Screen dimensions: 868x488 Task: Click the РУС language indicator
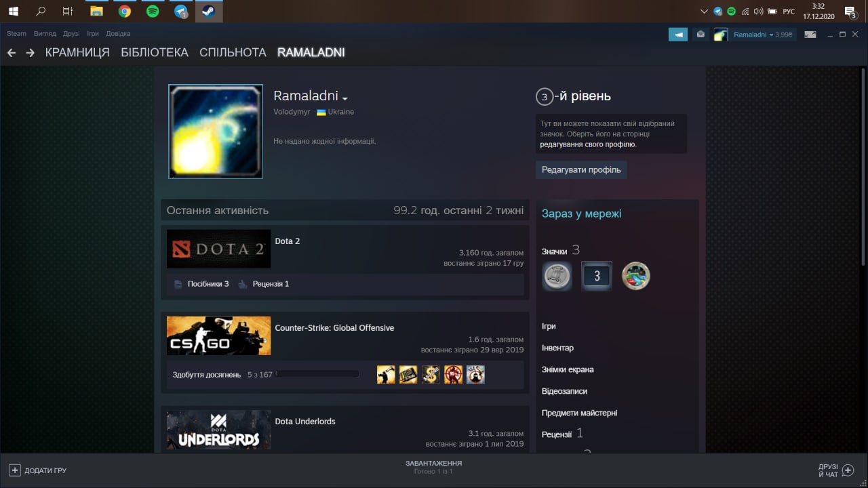[x=789, y=12]
